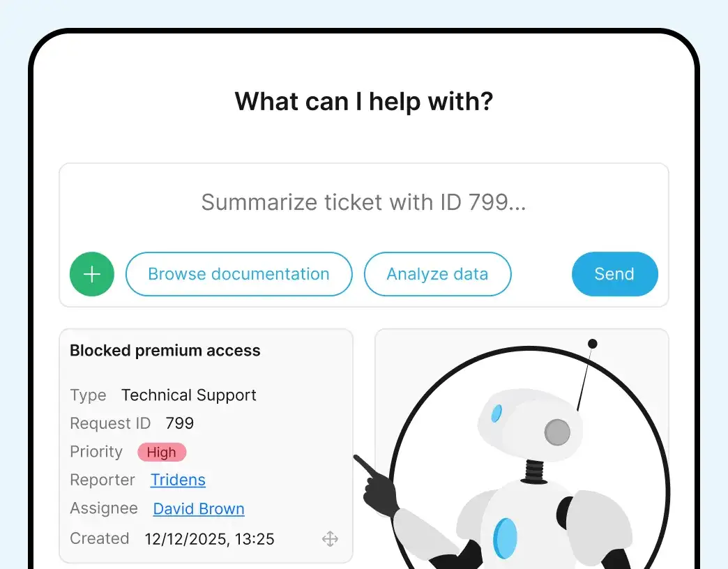Click the Request ID 799 value

(181, 423)
